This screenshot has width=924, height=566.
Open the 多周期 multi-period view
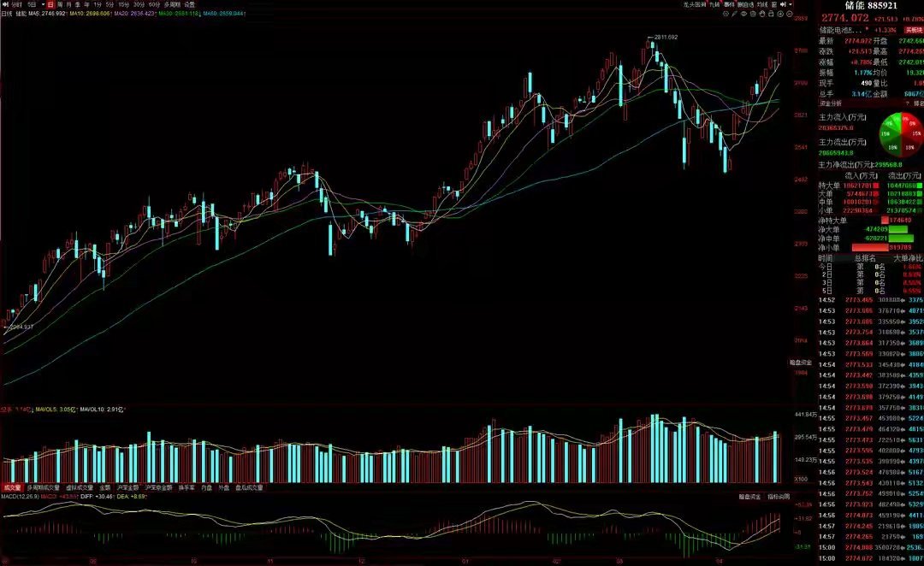172,4
